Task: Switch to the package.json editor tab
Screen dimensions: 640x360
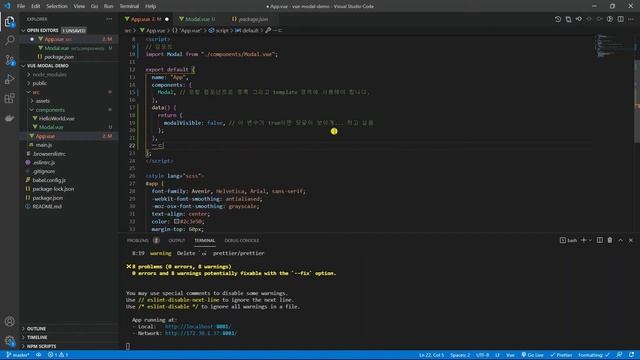Action: pyautogui.click(x=250, y=19)
